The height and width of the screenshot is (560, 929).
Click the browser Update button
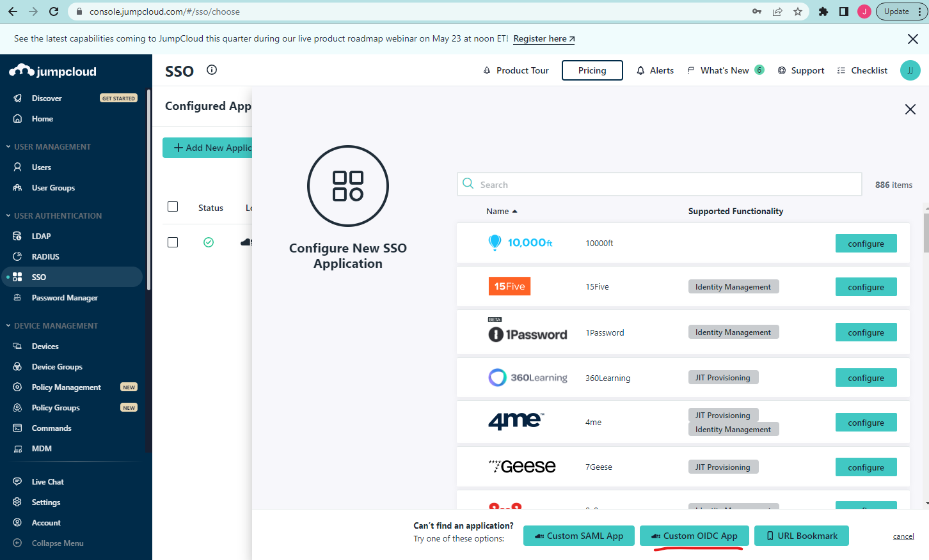pyautogui.click(x=901, y=12)
